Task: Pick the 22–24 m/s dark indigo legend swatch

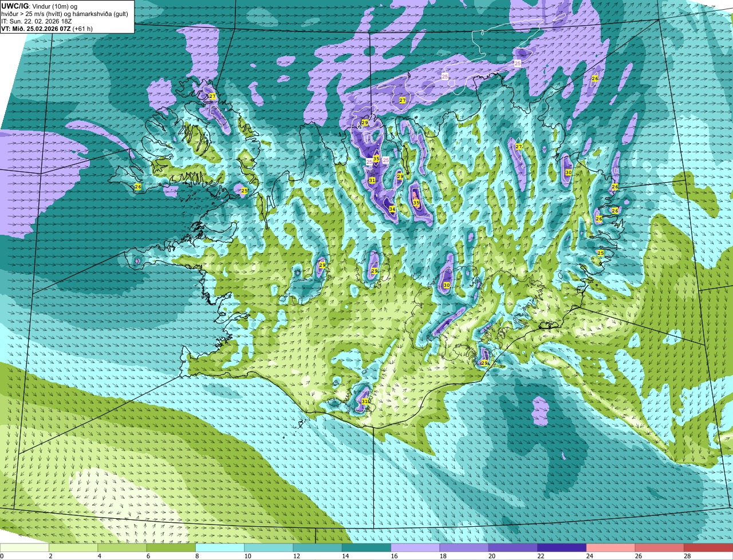Action: pos(562,547)
